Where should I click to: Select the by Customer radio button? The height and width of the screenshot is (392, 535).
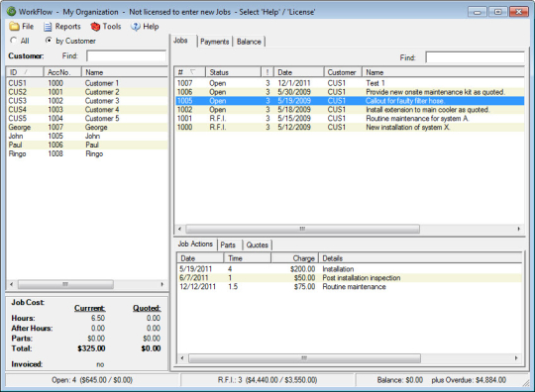tap(49, 41)
